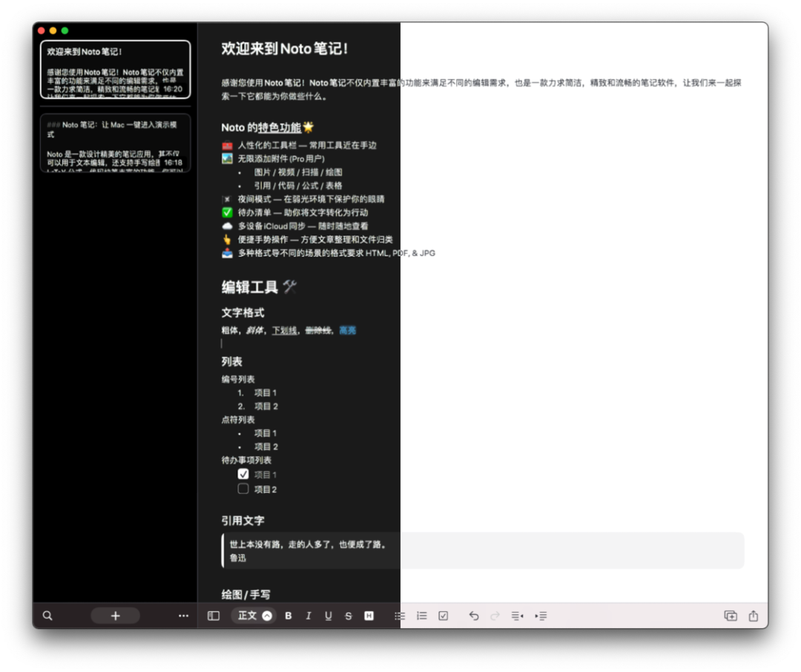Toggle highlight formatting
The image size is (801, 672).
coord(369,616)
